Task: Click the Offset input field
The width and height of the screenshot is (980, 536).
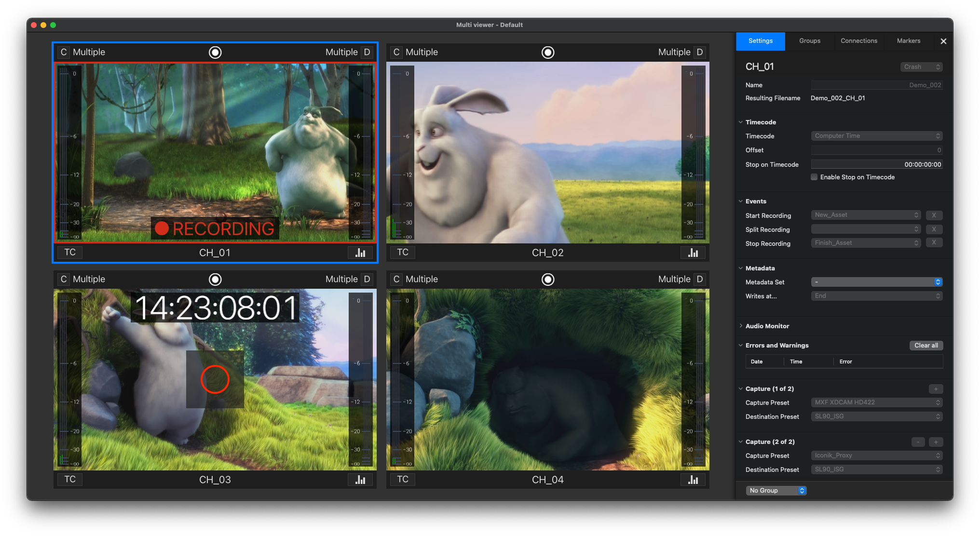Action: click(877, 150)
